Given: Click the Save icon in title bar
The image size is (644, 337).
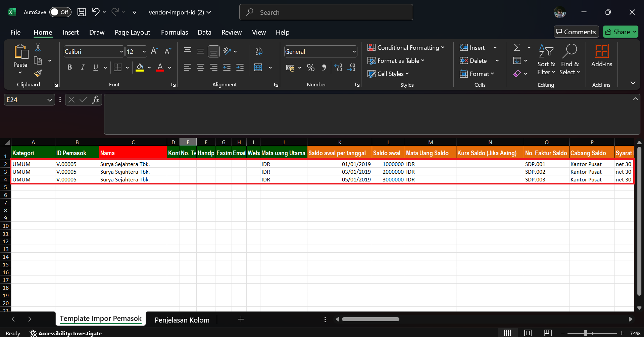Looking at the screenshot, I should (x=81, y=12).
